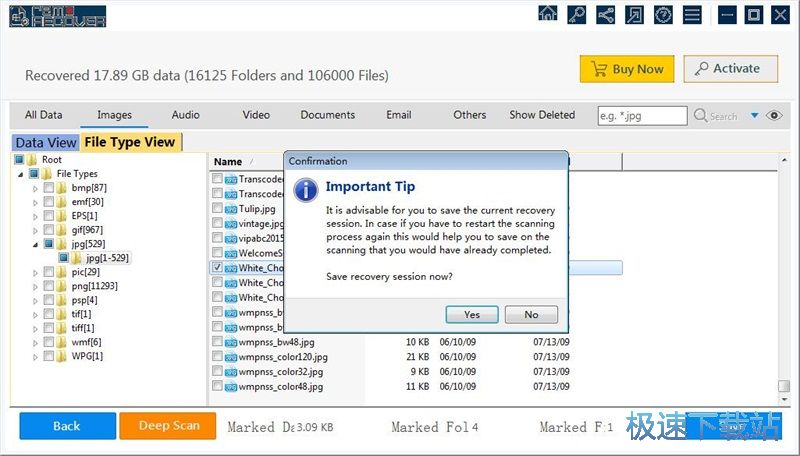Screen dimensions: 800x456
Task: Click the file list scroll down arrow
Action: [784, 400]
